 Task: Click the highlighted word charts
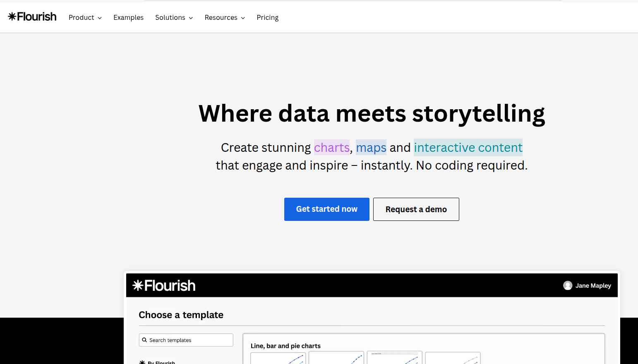[331, 148]
